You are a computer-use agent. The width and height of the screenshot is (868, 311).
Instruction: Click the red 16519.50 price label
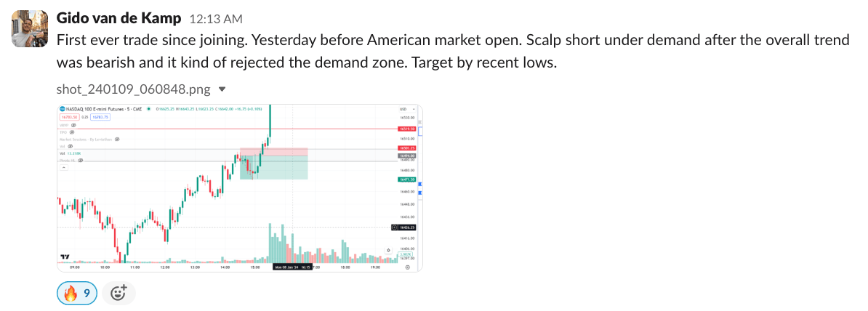click(406, 129)
